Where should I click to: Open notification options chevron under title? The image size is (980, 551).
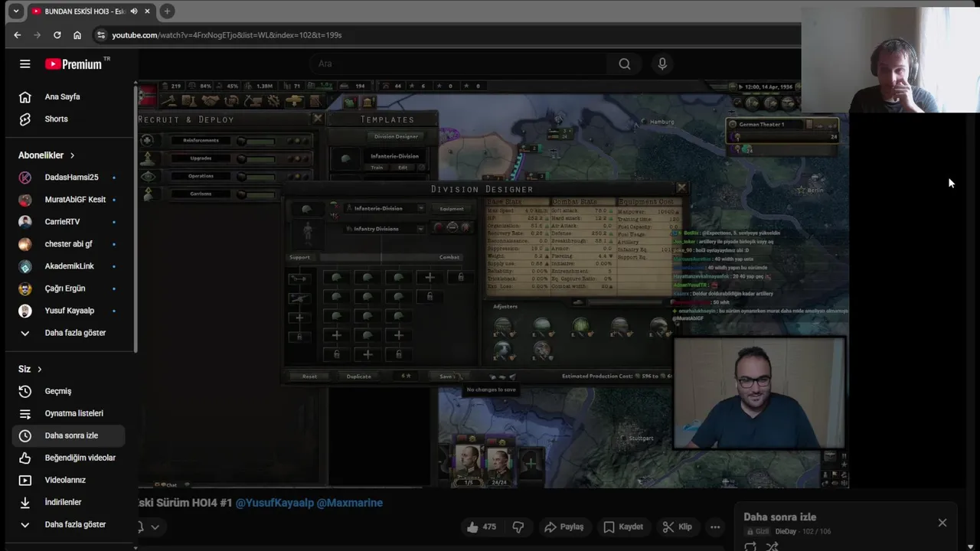[155, 527]
